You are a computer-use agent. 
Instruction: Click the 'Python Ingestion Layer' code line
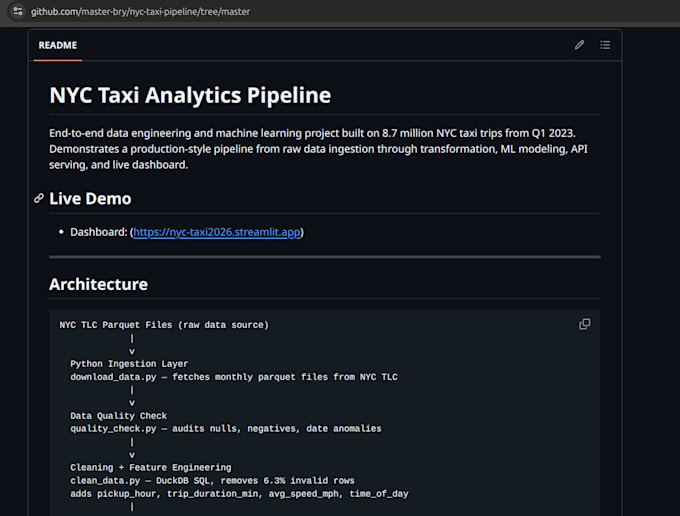pyautogui.click(x=129, y=364)
